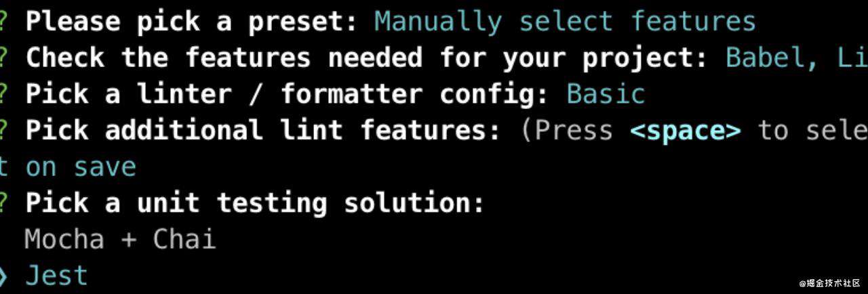Click the question mark before 'Pick a unit testing solution'
Screen dimensions: 868x294
click(x=4, y=203)
